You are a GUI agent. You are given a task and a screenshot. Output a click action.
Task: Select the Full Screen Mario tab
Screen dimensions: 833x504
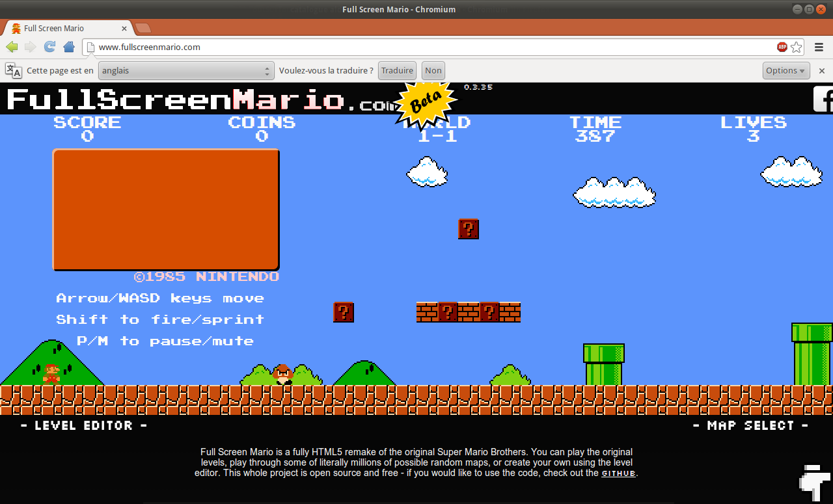[x=68, y=29]
